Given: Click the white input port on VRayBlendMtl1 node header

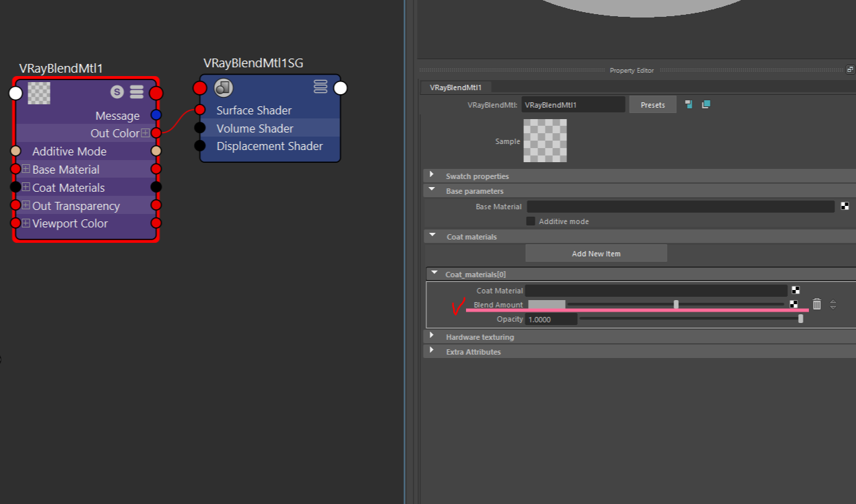Looking at the screenshot, I should click(15, 93).
